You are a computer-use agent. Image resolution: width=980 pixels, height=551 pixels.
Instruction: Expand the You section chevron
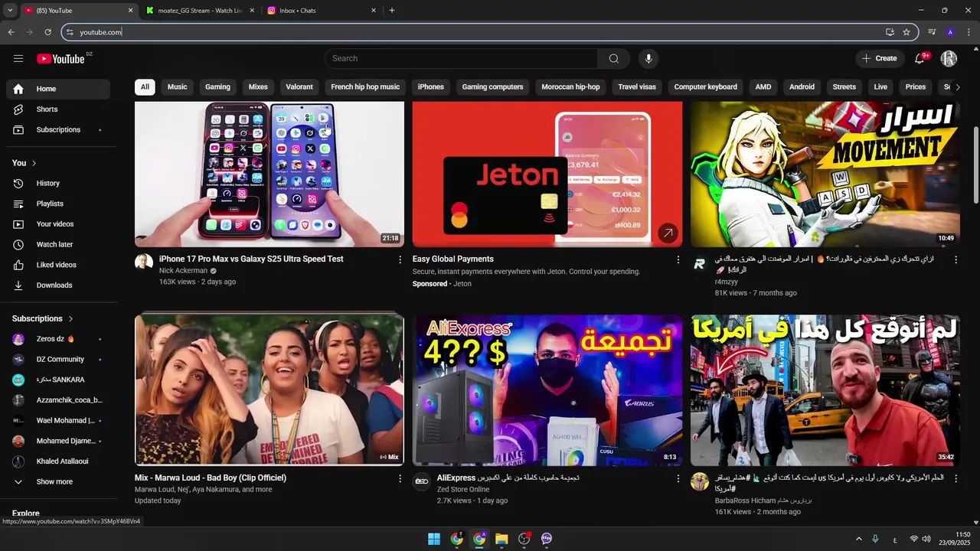tap(34, 163)
